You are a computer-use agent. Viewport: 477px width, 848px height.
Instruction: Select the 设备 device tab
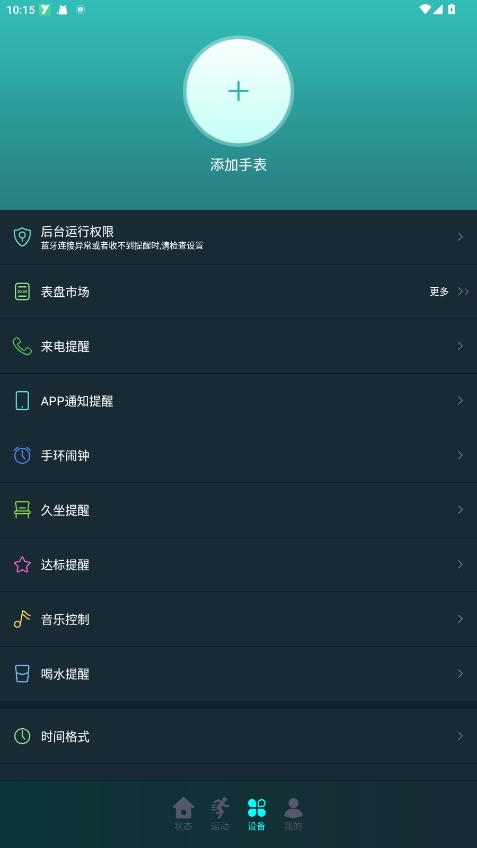[256, 814]
